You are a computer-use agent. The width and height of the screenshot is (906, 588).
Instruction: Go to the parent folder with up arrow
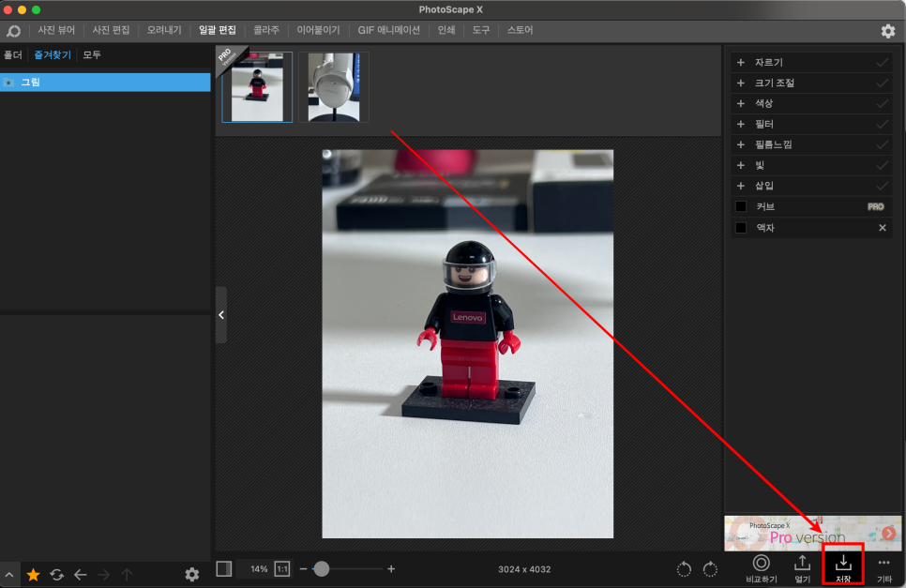[127, 574]
